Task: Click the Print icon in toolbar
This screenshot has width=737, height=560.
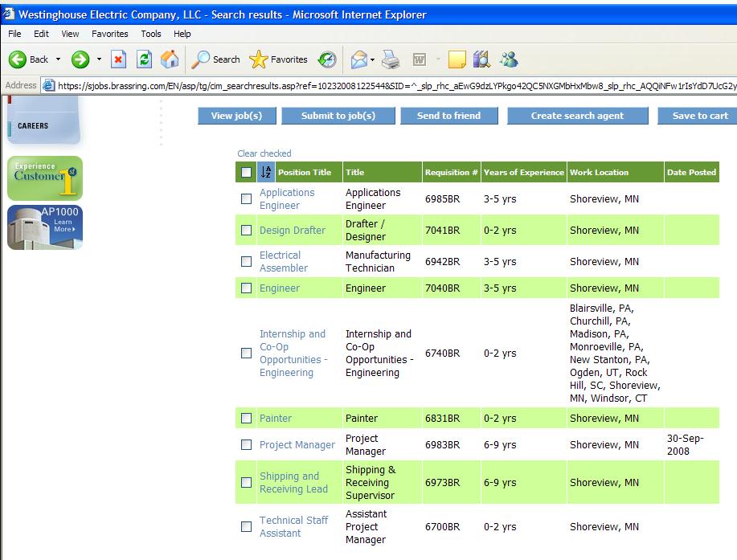Action: click(390, 59)
